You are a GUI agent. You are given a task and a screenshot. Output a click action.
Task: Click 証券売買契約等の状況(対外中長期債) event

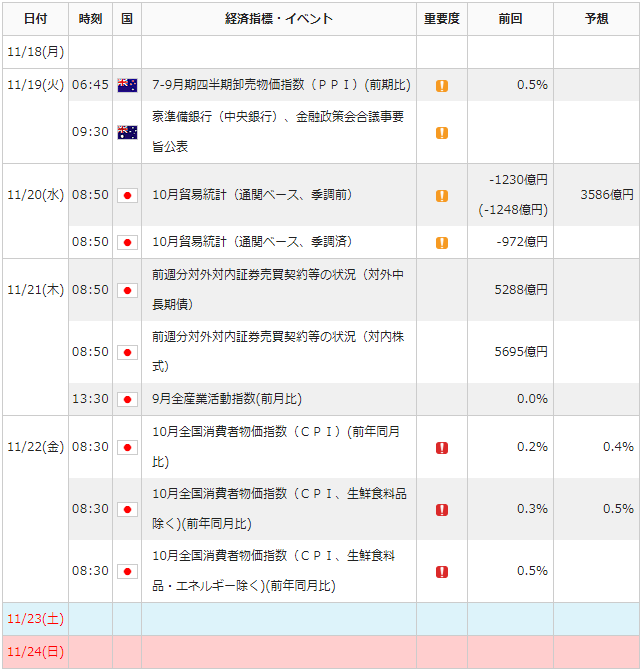tap(278, 290)
